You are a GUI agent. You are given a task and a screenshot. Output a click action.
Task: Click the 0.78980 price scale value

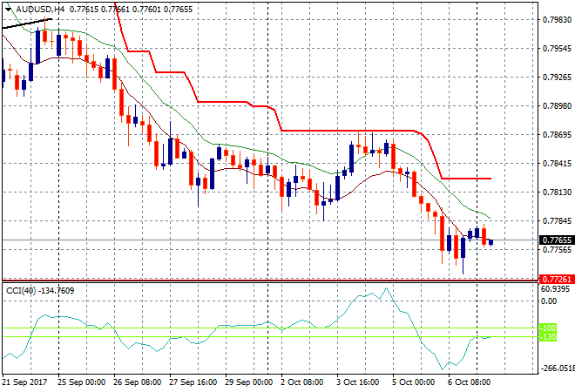pos(557,106)
